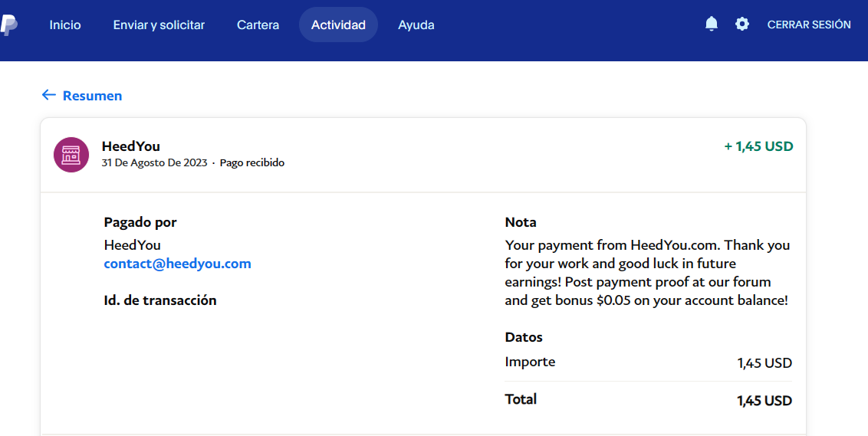Click the HeedYou store merchant icon
This screenshot has height=436, width=868.
pos(71,154)
